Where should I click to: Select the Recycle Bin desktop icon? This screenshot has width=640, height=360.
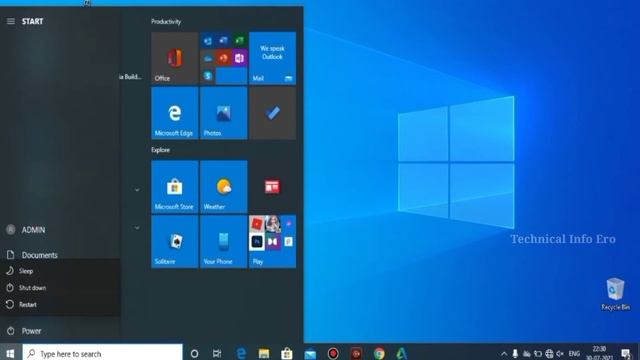615,294
